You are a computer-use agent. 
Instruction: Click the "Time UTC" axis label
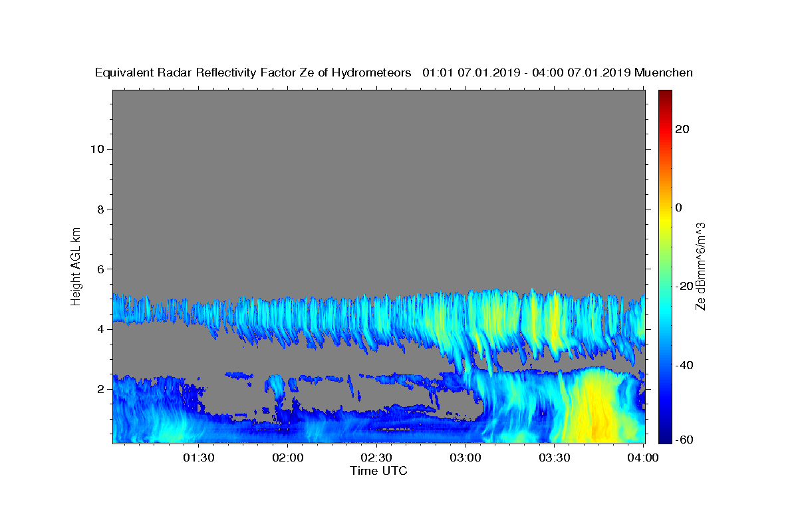point(378,471)
